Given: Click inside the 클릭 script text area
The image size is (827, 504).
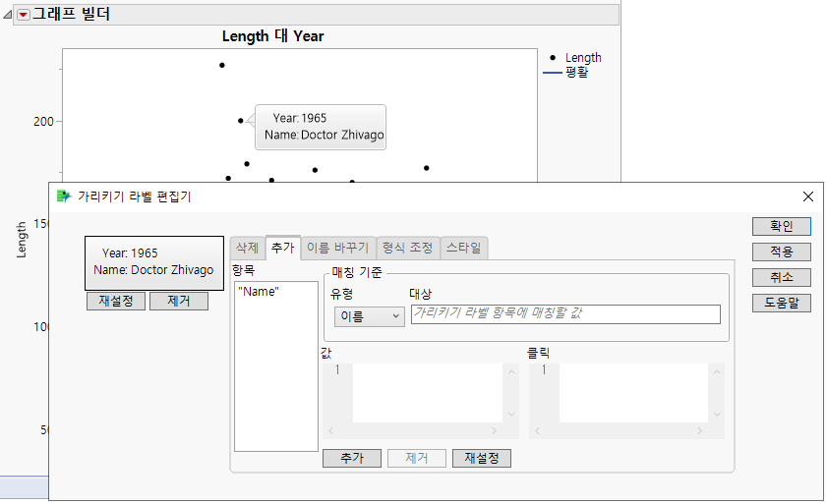Looking at the screenshot, I should 633,393.
